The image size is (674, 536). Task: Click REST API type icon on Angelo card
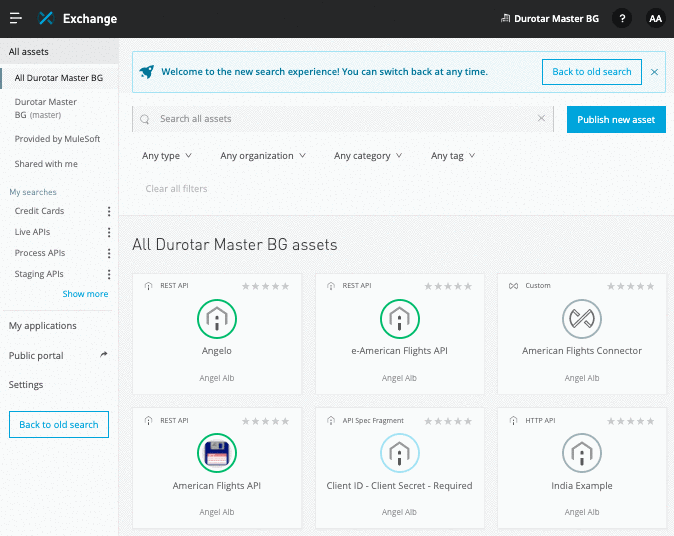click(148, 286)
